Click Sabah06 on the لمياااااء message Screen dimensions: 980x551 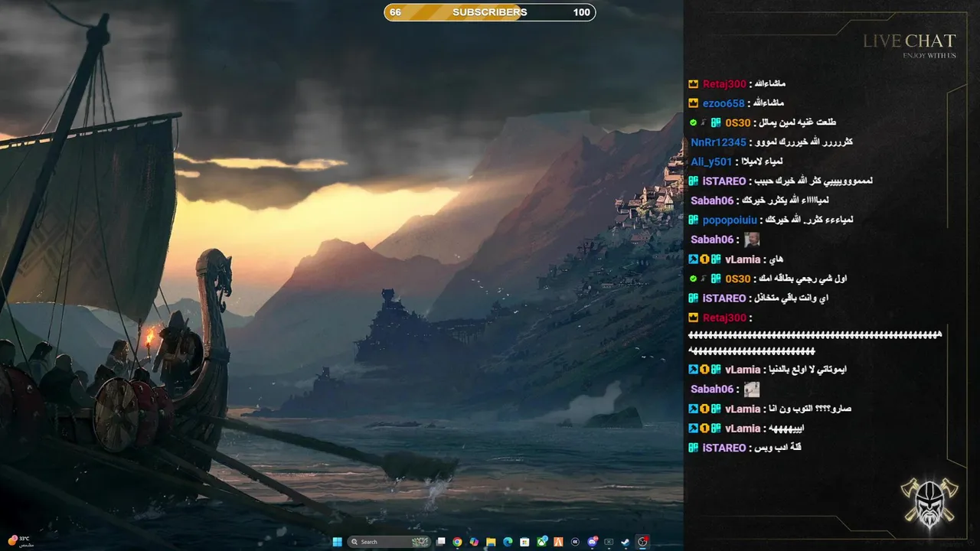coord(712,201)
